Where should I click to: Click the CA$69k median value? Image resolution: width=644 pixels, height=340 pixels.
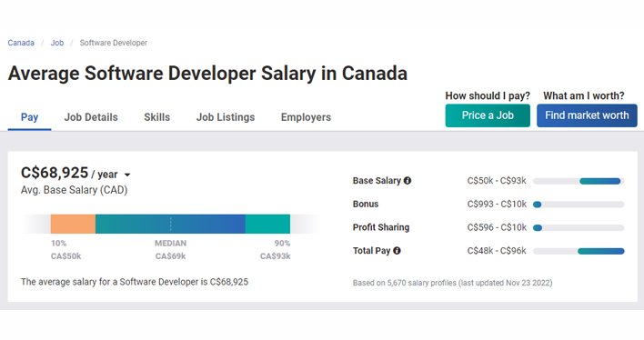[x=170, y=256]
